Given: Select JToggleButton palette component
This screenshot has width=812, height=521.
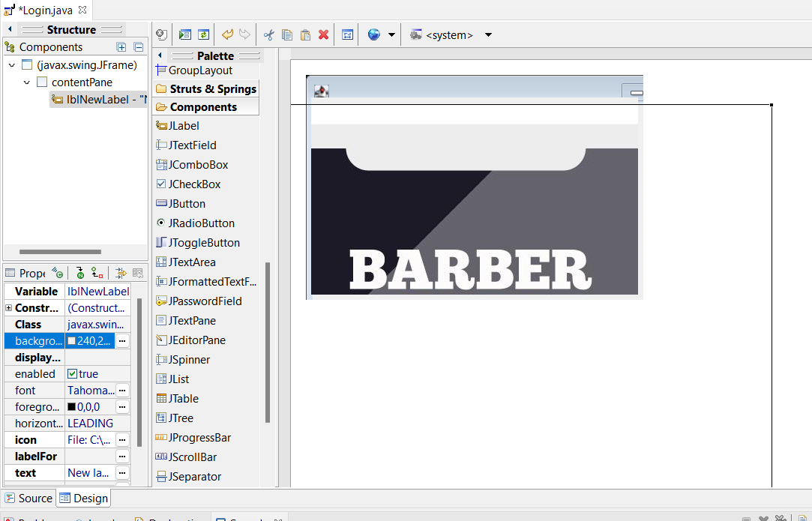Looking at the screenshot, I should (x=198, y=243).
